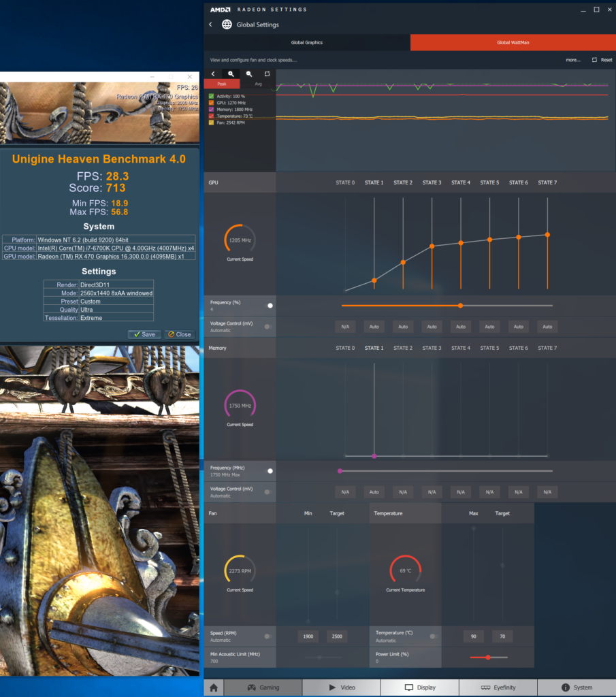Screen dimensions: 616x697
Task: Toggle Temperature (°C) automatic switch
Action: (434, 636)
